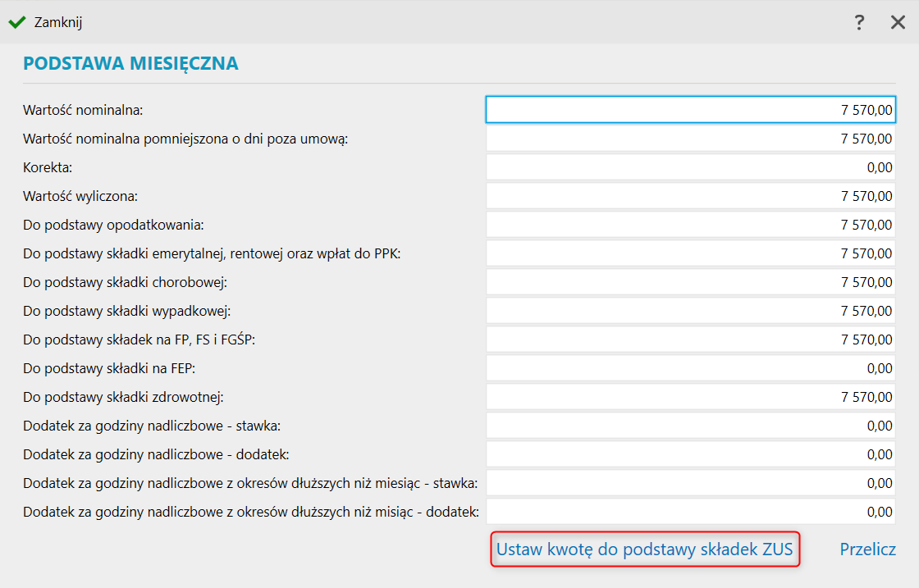Select the nadliczbowe - stawka field
The image size is (919, 588).
coord(690,426)
